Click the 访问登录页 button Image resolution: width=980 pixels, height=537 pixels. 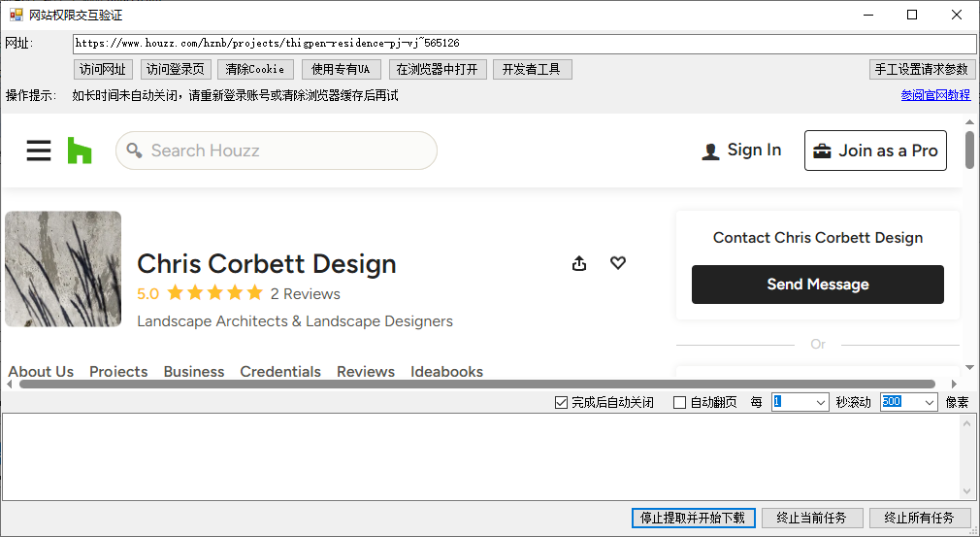(x=176, y=69)
